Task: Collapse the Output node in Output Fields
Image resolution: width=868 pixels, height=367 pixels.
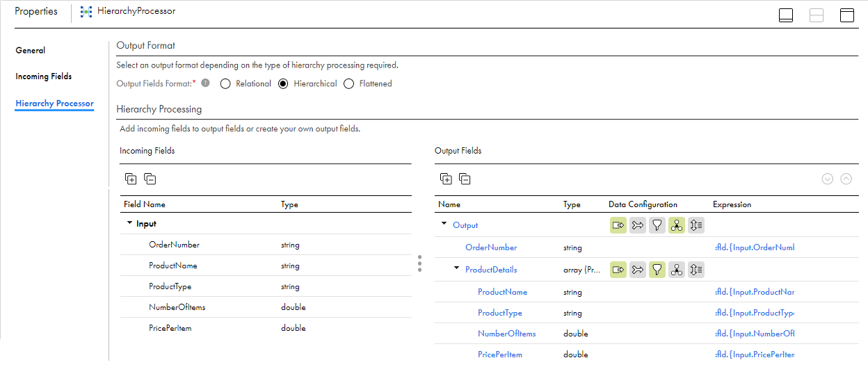Action: 444,224
